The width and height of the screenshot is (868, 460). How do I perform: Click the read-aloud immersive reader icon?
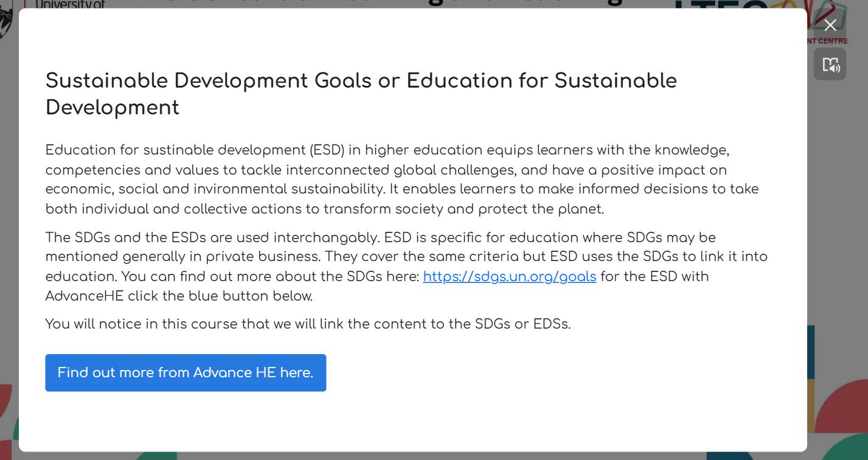tap(830, 64)
